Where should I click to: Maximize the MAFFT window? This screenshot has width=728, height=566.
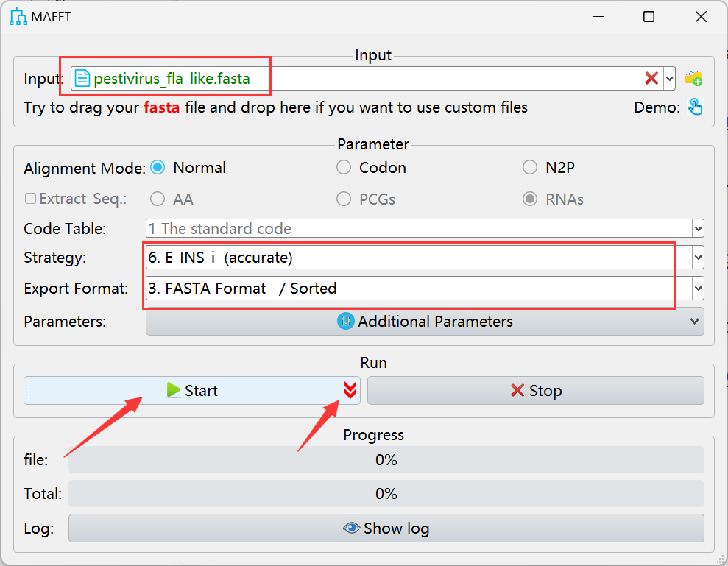tap(649, 17)
